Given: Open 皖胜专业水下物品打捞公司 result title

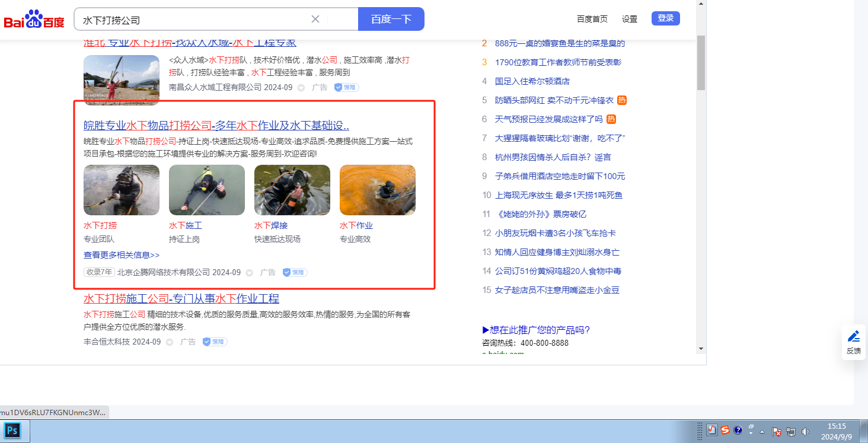Looking at the screenshot, I should [x=216, y=125].
